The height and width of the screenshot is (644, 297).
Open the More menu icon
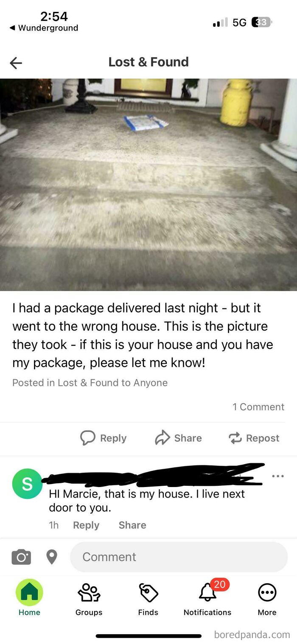(267, 592)
